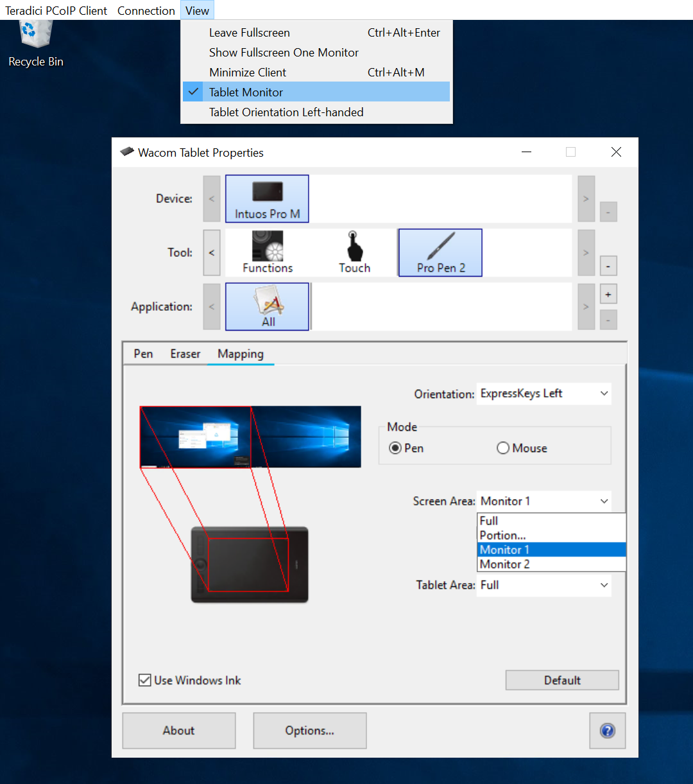Uncheck the Tablet Monitor menu option
The width and height of the screenshot is (693, 784).
(x=316, y=92)
